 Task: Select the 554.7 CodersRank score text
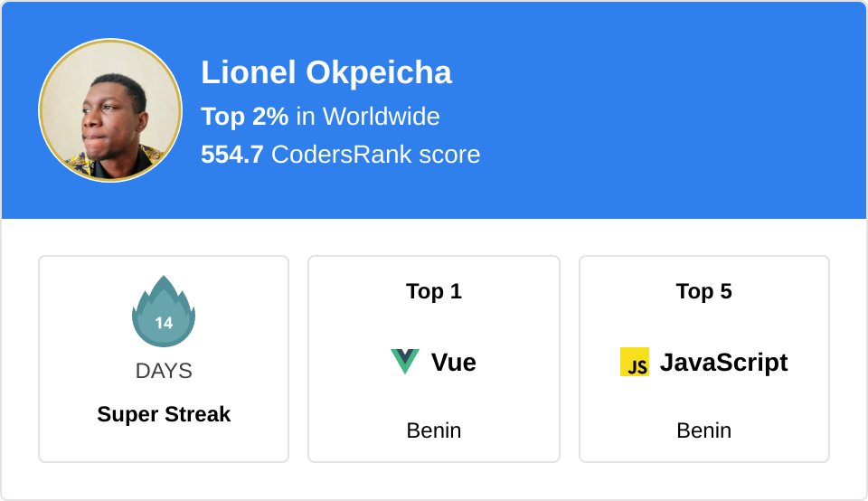click(341, 155)
